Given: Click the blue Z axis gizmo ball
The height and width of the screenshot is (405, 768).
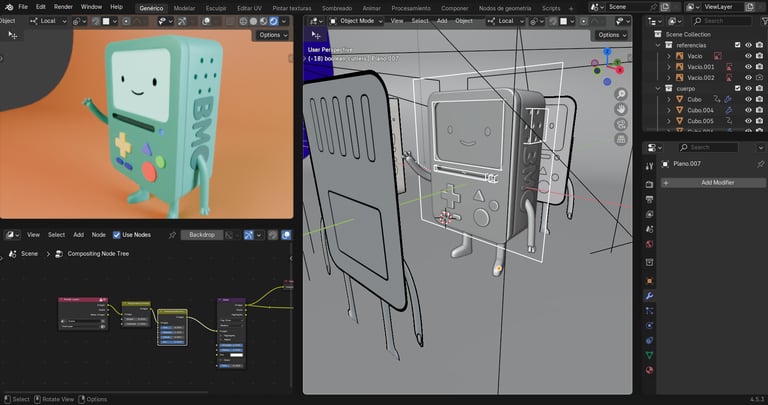Looking at the screenshot, I should pyautogui.click(x=607, y=51).
